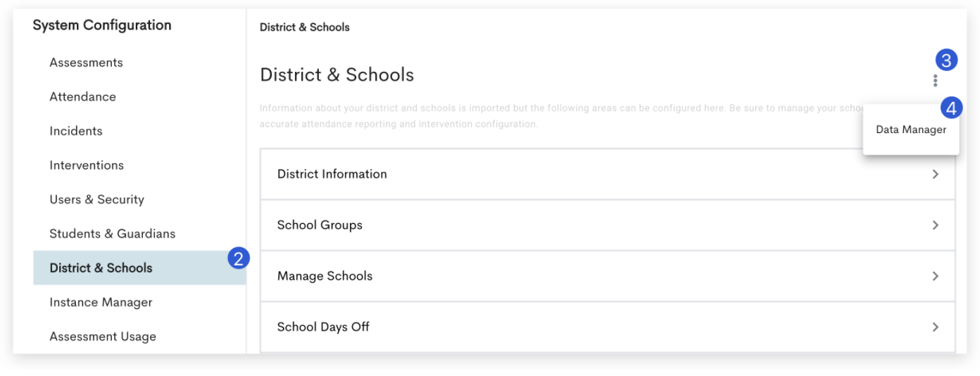Select highlighted District & Schools sidebar item

(139, 268)
